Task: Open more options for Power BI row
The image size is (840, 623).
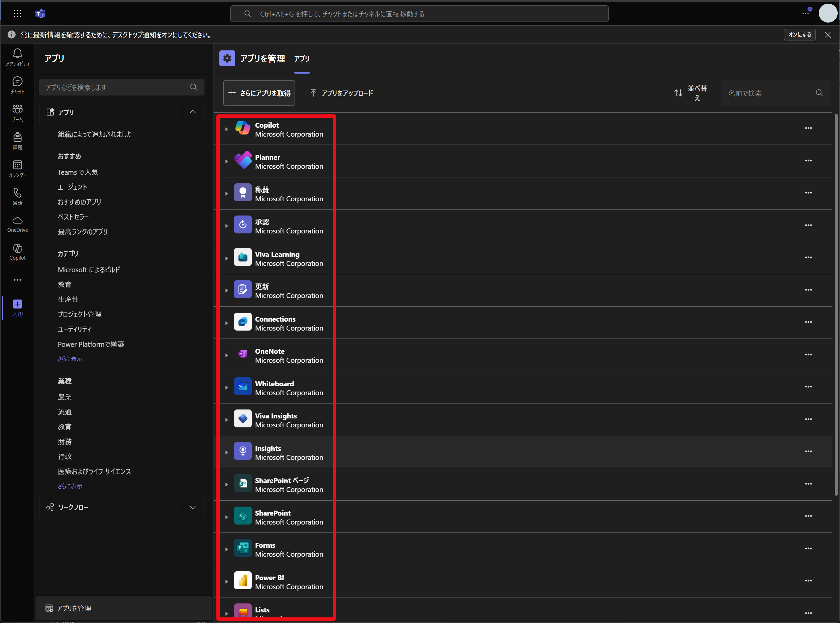Action: pos(808,581)
